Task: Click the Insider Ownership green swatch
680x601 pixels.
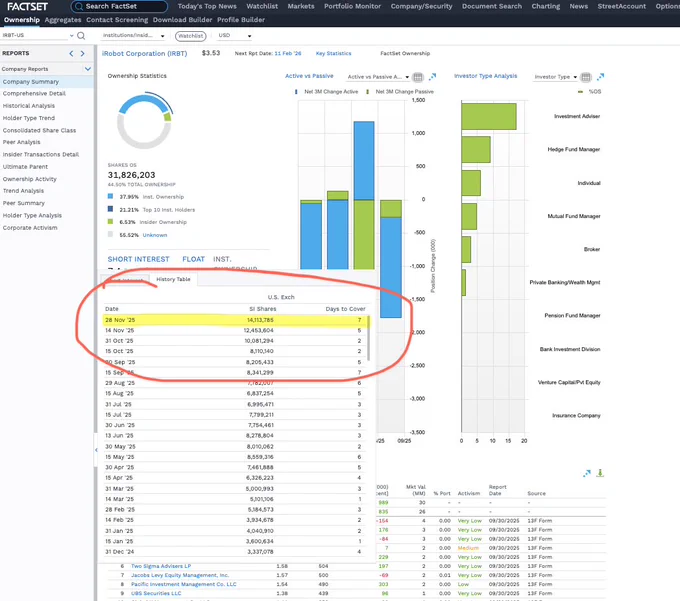Action: pos(110,222)
